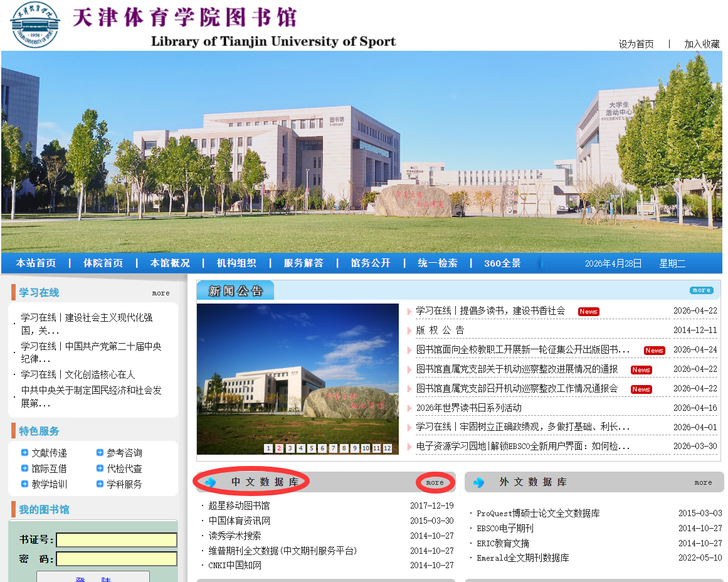This screenshot has height=582, width=728.
Task: Click the arrow icon beside 参考咨询
Action: (100, 452)
